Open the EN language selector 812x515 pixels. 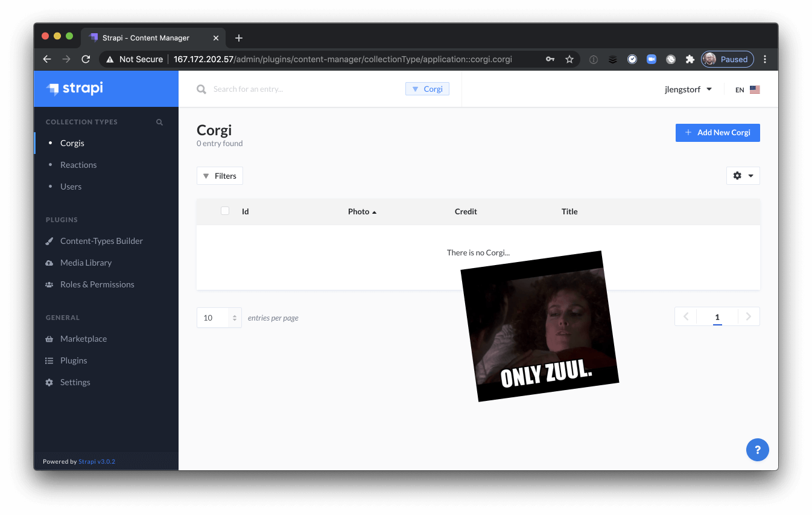tap(747, 89)
